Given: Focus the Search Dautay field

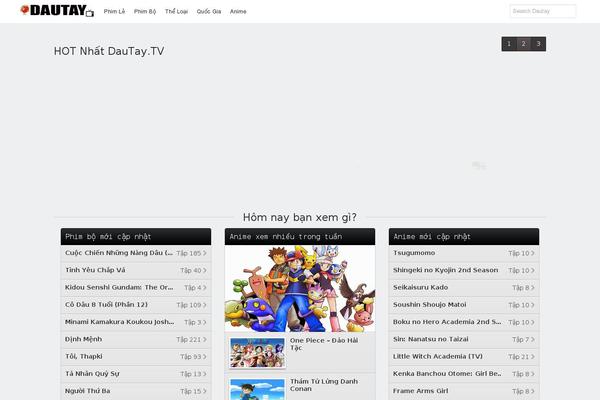Looking at the screenshot, I should (543, 11).
